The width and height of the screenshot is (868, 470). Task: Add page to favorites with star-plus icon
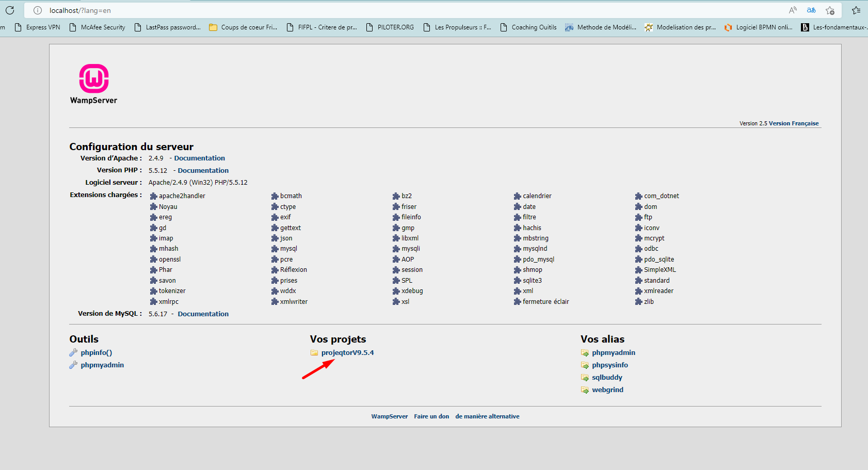pyautogui.click(x=830, y=10)
